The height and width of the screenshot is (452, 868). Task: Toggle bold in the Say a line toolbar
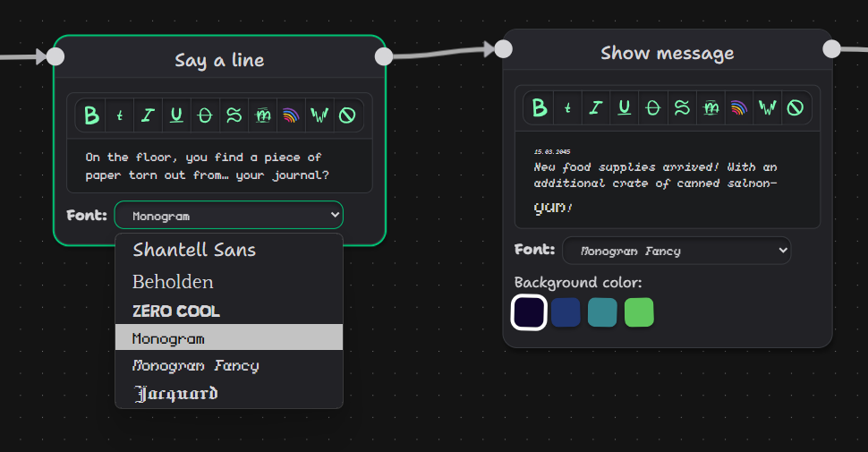[90, 115]
